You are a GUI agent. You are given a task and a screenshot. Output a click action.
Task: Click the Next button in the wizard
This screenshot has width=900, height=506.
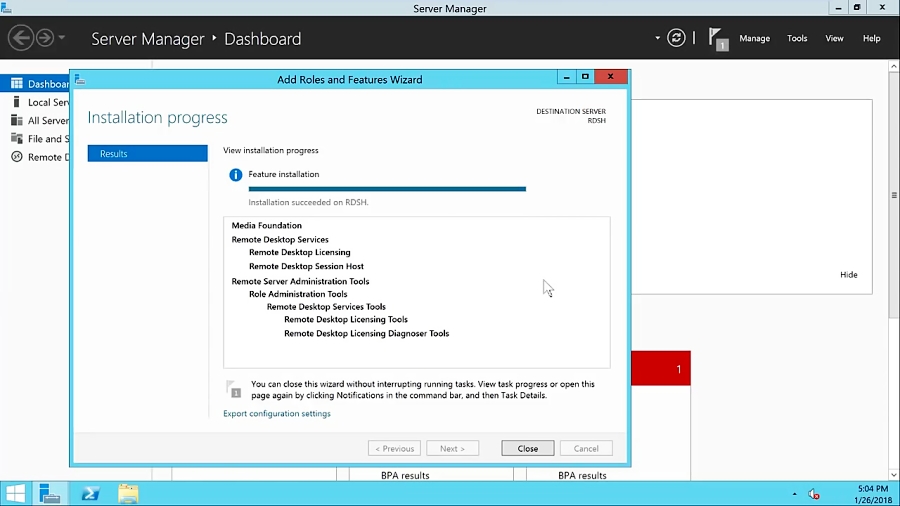tap(452, 448)
